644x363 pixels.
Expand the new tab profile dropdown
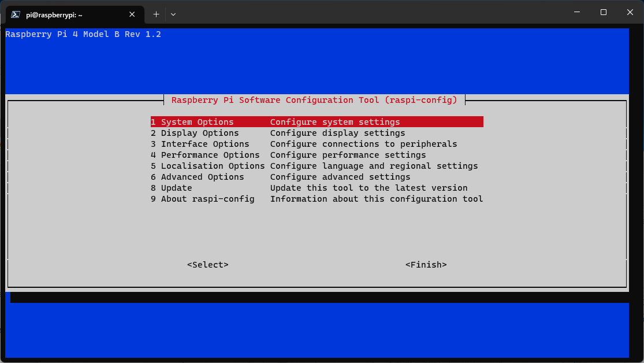pyautogui.click(x=173, y=14)
